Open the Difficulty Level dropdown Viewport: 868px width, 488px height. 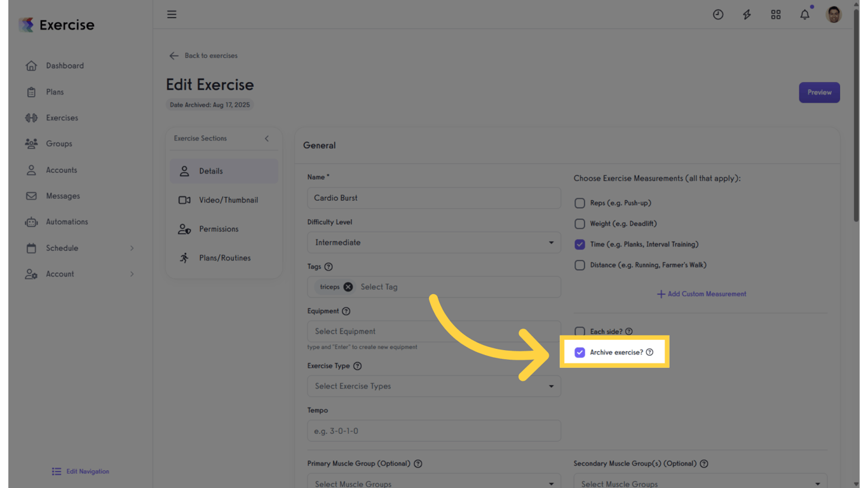click(434, 242)
